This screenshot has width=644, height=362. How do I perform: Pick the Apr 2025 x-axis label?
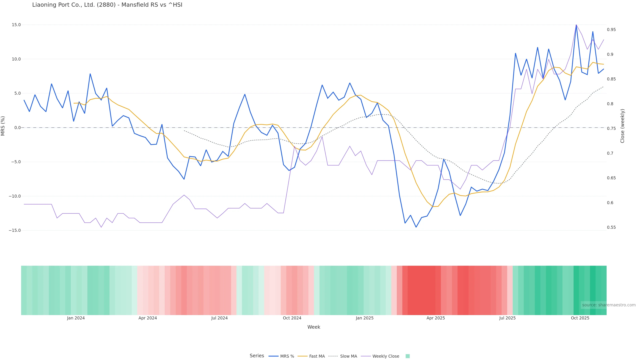[x=436, y=318]
